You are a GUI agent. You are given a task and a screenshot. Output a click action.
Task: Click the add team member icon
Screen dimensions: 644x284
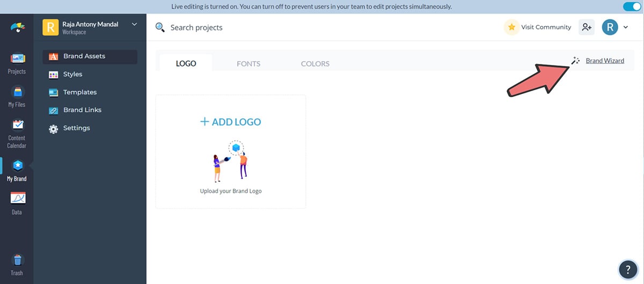point(586,27)
